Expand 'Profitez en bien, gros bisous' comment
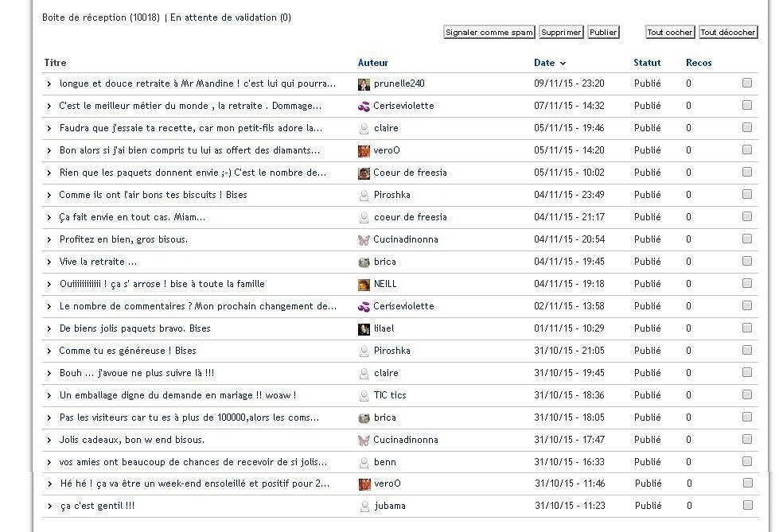 coord(49,240)
